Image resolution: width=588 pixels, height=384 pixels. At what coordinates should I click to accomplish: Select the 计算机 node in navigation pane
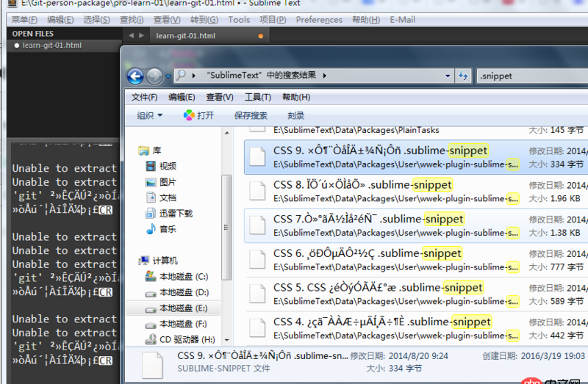click(157, 261)
